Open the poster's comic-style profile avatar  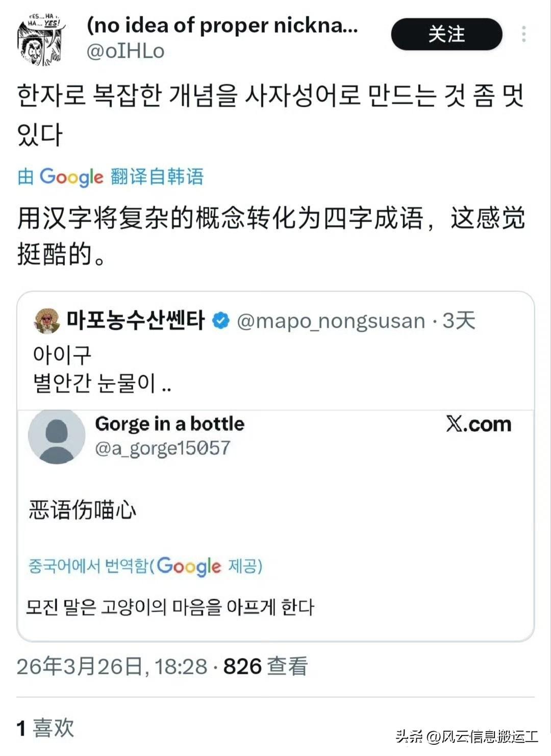tap(41, 40)
